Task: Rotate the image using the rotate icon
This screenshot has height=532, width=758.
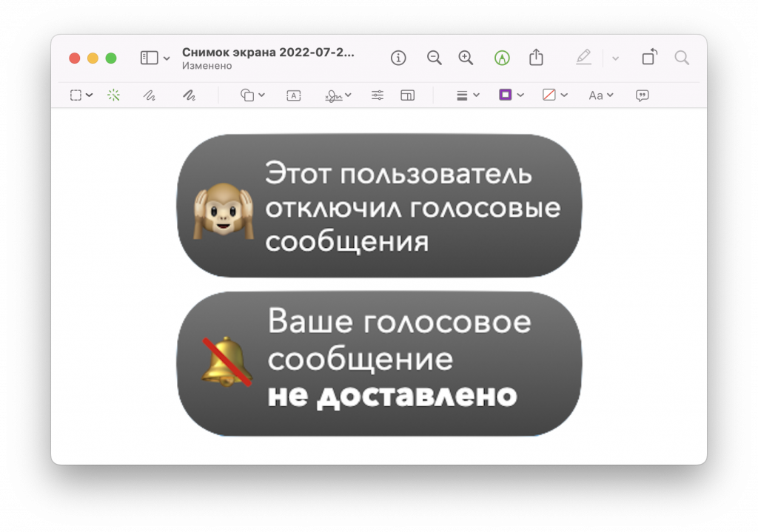Action: (x=650, y=57)
